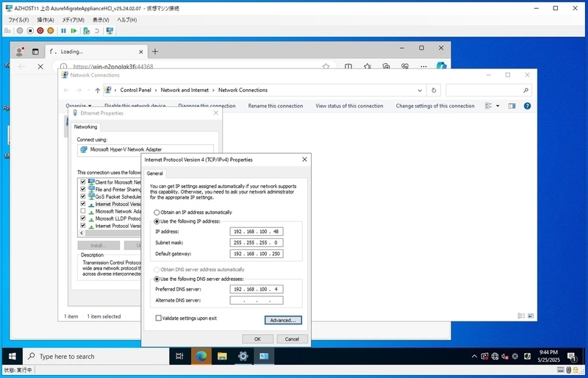This screenshot has width=588, height=378.
Task: Confirm IPv4 Properties with OK
Action: point(258,339)
